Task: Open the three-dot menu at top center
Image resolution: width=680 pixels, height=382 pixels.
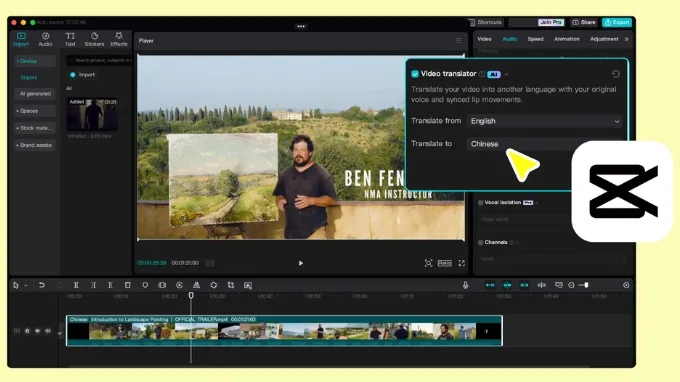Action: point(301,26)
